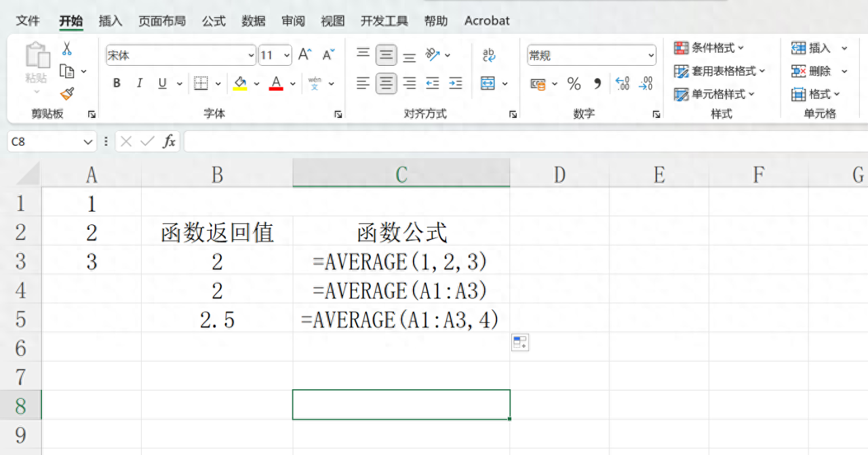Screen dimensions: 868x455
Task: Open 条件格式 conditional formatting menu
Action: pos(709,48)
